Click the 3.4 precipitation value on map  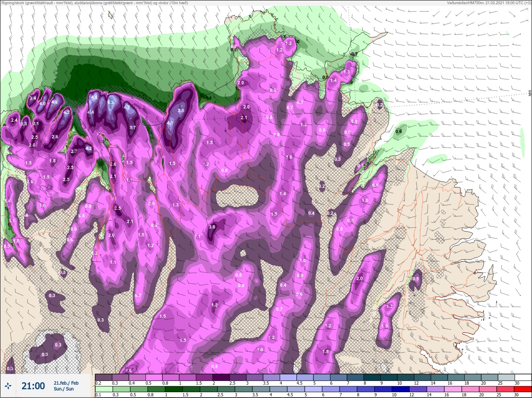pyautogui.click(x=33, y=98)
